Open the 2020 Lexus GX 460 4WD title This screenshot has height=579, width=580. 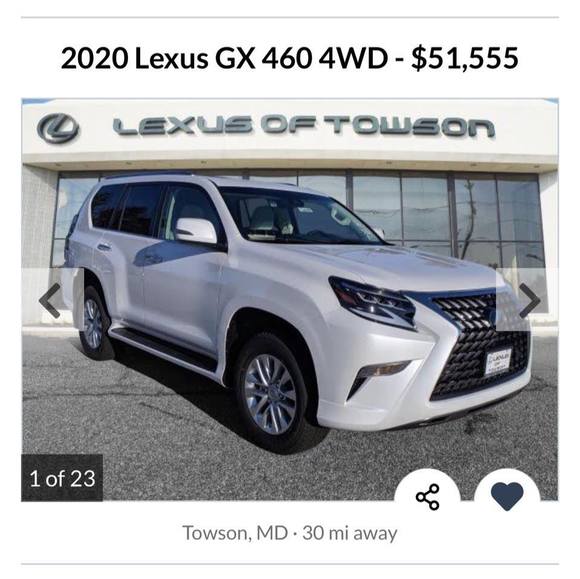225,58
